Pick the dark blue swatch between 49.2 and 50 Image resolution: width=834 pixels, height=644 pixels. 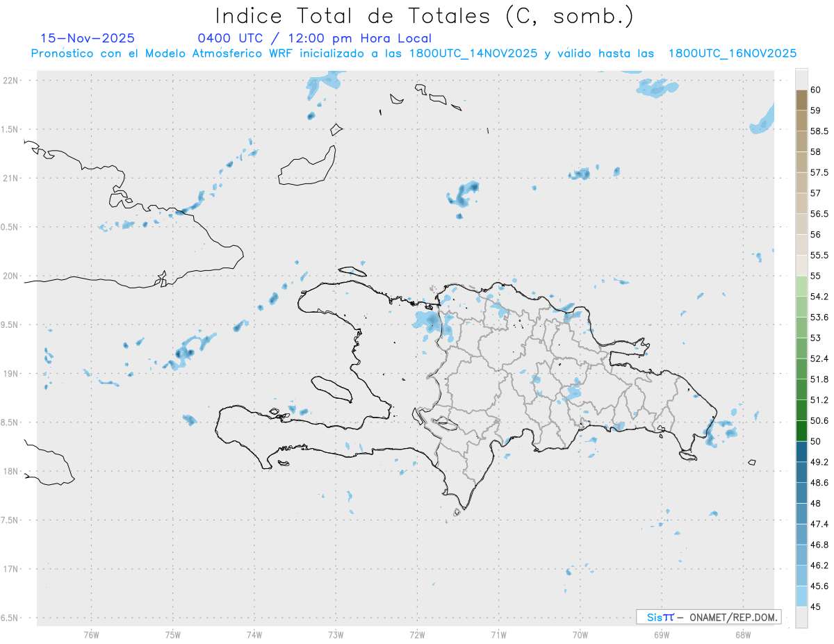[801, 452]
